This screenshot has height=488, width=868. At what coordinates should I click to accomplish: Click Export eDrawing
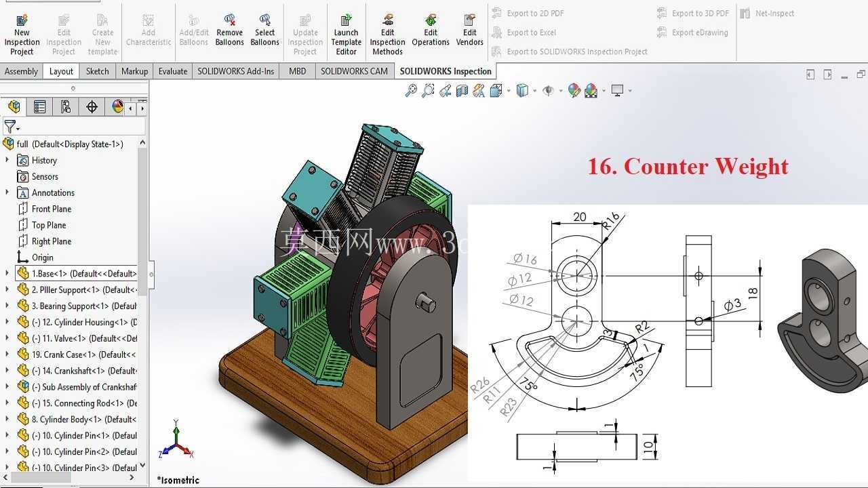coord(692,32)
